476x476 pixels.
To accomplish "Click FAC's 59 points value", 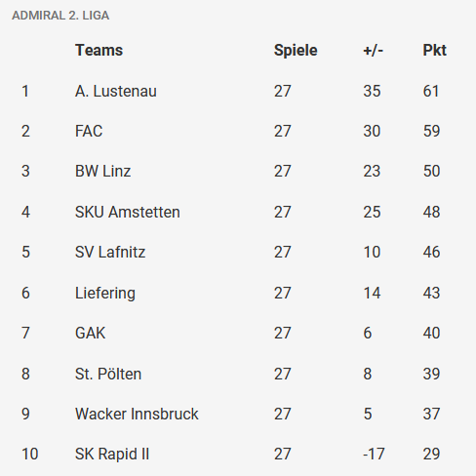I will click(x=431, y=132).
